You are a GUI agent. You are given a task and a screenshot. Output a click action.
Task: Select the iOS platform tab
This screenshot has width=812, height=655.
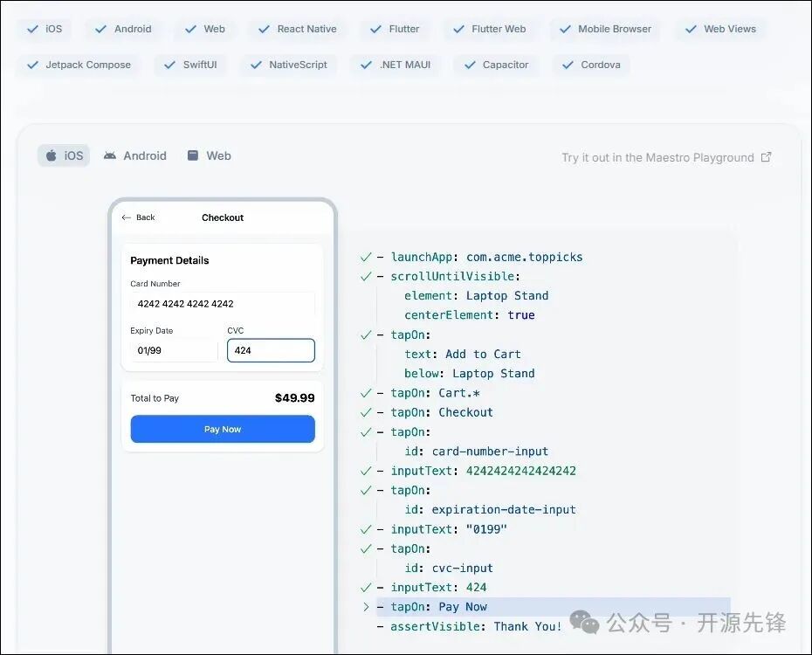coord(64,155)
